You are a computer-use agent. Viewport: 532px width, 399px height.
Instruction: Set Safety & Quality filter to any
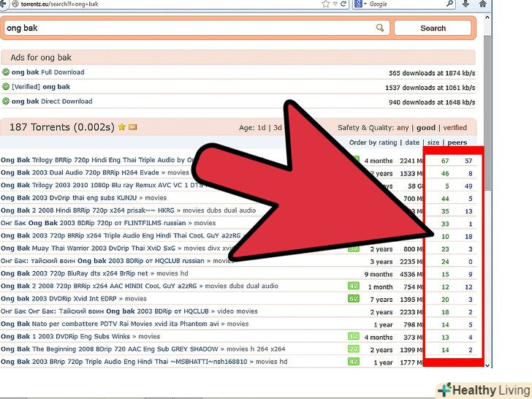pos(403,128)
